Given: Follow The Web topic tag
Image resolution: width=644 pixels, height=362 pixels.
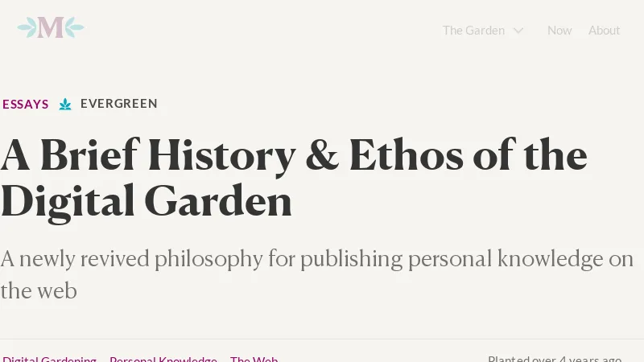Looking at the screenshot, I should (254, 360).
